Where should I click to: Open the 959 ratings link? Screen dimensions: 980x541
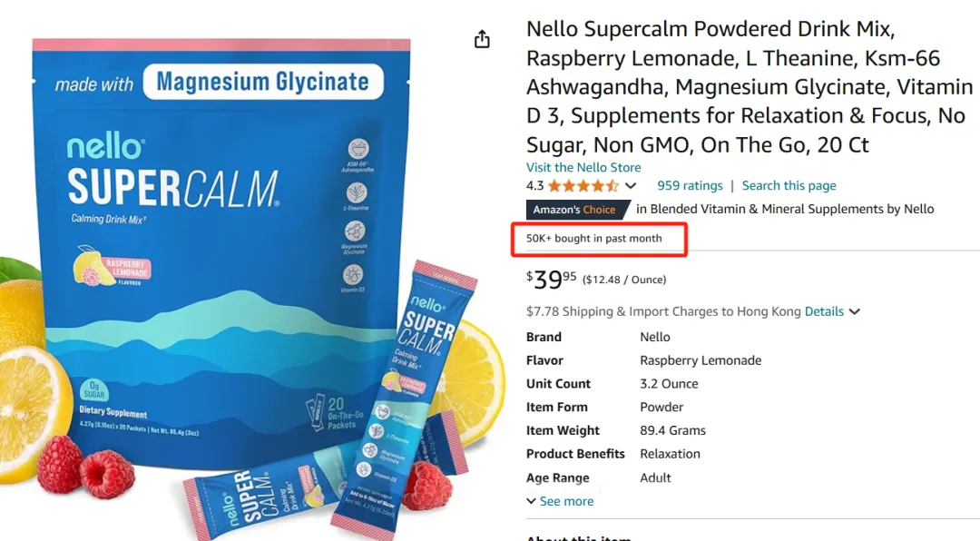690,185
